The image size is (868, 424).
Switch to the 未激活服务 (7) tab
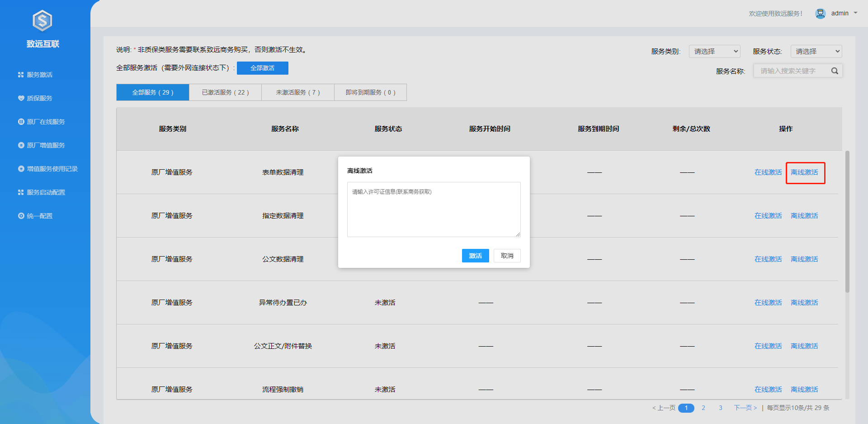298,92
